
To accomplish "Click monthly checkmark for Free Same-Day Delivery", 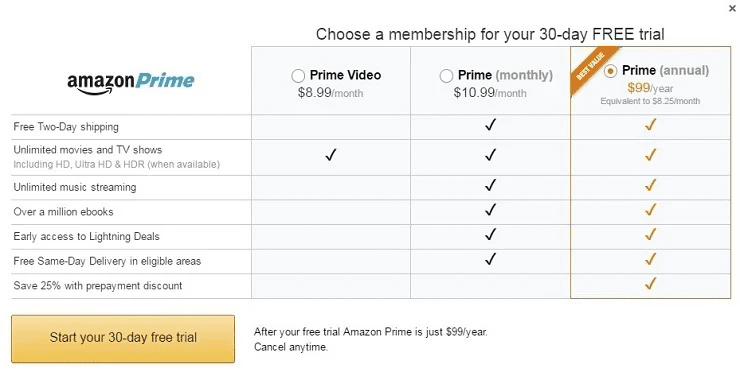I will (x=490, y=259).
